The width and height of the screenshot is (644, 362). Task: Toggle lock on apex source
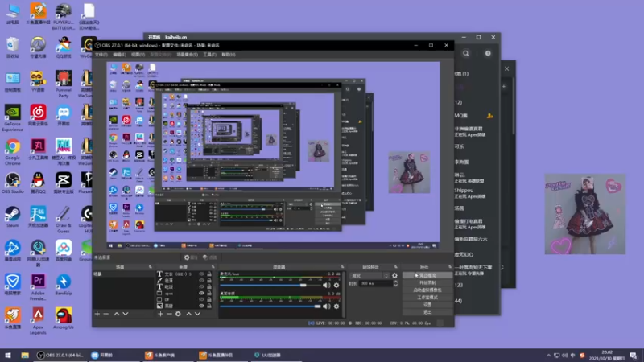click(209, 294)
